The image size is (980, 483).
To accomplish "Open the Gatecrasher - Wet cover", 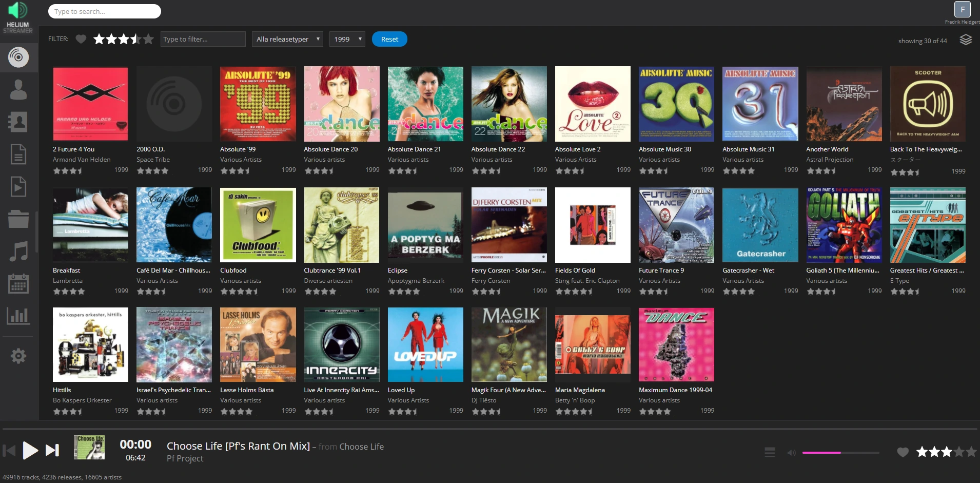I will pyautogui.click(x=760, y=225).
